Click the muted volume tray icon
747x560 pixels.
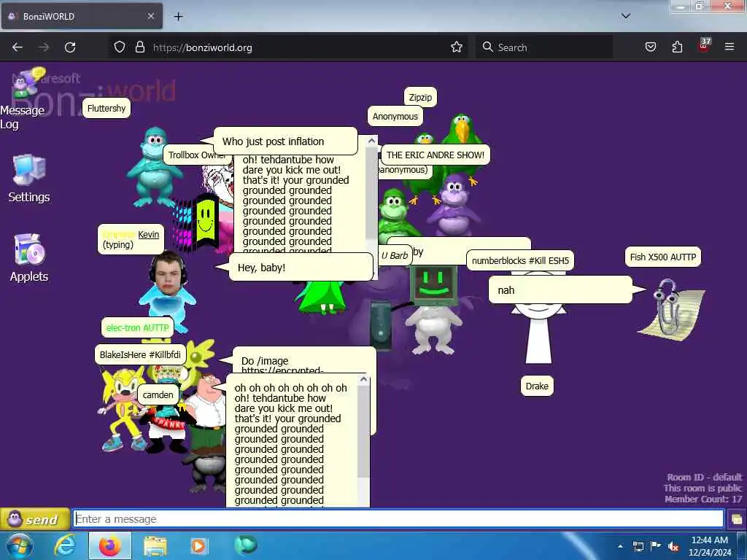673,546
